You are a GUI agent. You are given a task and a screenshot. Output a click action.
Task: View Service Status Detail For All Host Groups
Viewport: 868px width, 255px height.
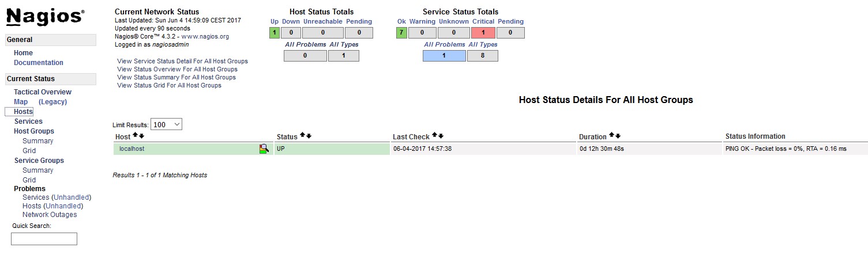[182, 61]
